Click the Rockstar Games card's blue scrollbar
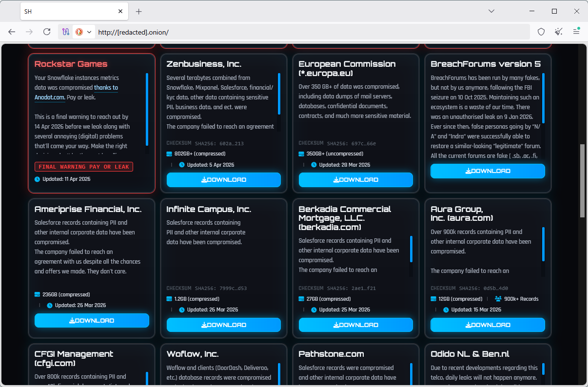This screenshot has width=588, height=387. (x=147, y=109)
